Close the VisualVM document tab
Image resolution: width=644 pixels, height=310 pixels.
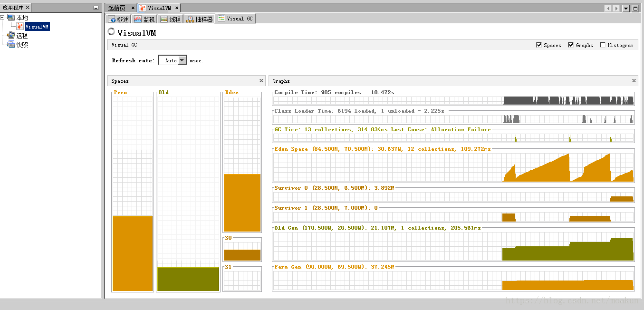(x=176, y=8)
